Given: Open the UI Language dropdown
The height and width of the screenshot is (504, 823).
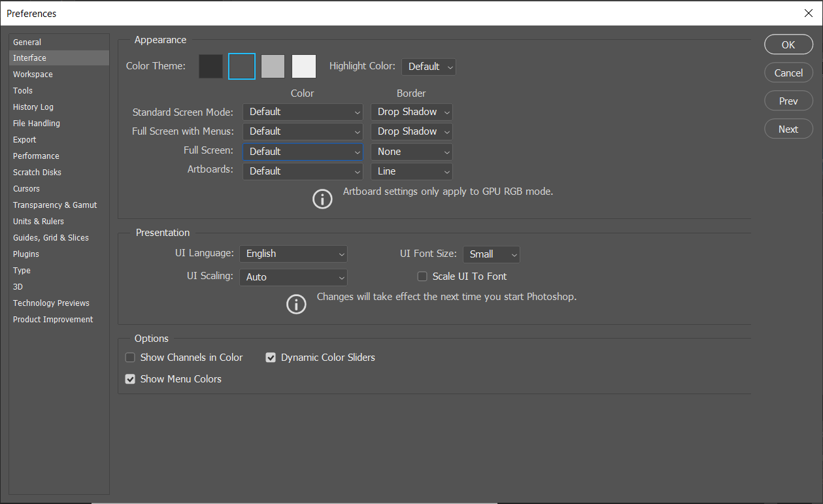Looking at the screenshot, I should point(293,254).
